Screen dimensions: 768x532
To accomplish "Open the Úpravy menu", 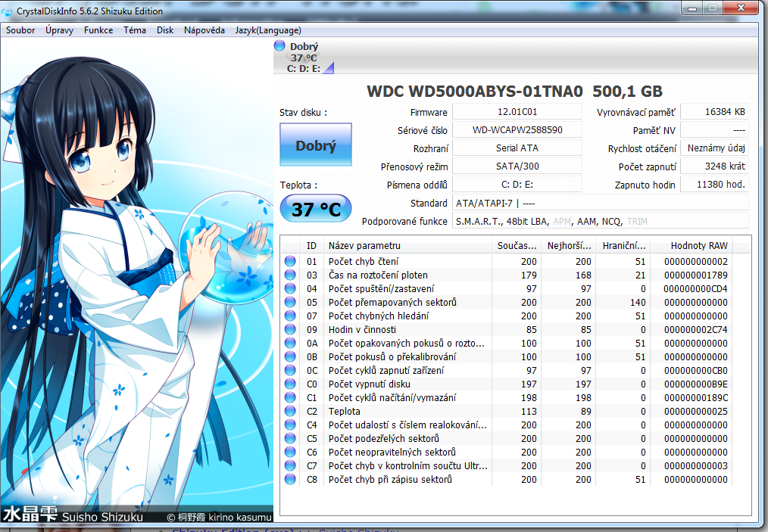I will click(59, 30).
